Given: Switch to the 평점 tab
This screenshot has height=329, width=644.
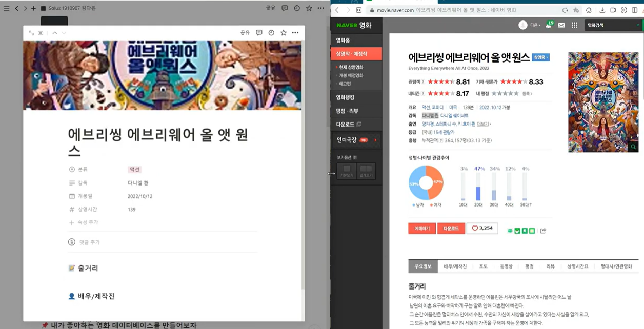Looking at the screenshot, I should click(x=529, y=266).
